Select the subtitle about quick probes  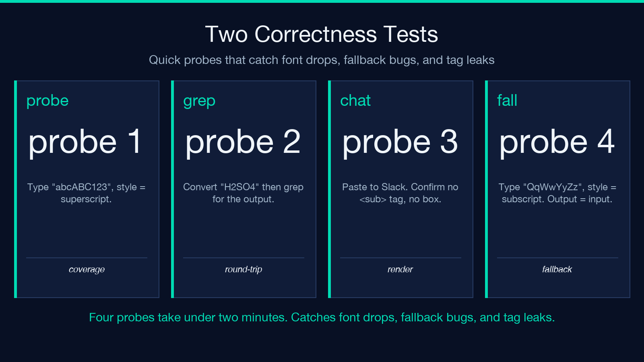[x=322, y=60]
